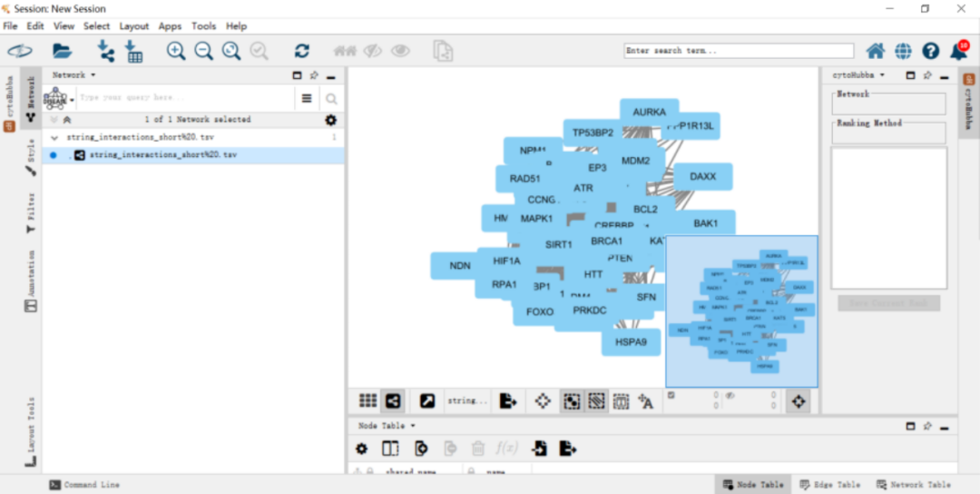The image size is (980, 494).
Task: Float the Node Table panel window icon
Action: click(911, 426)
